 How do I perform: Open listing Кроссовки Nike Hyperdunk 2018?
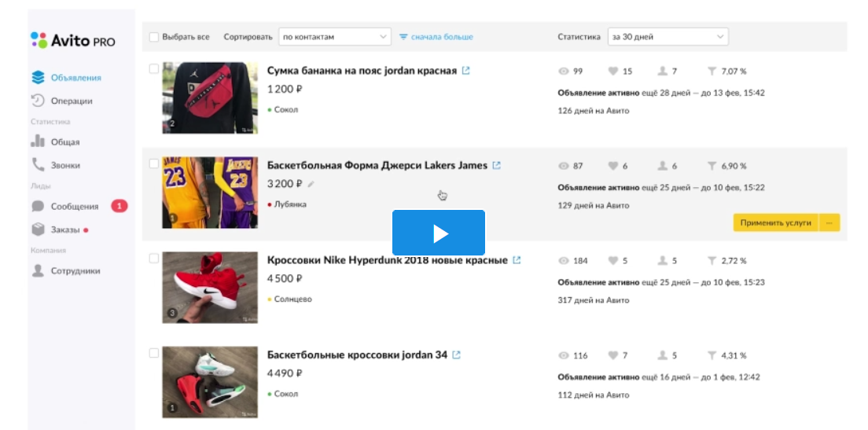pos(388,260)
